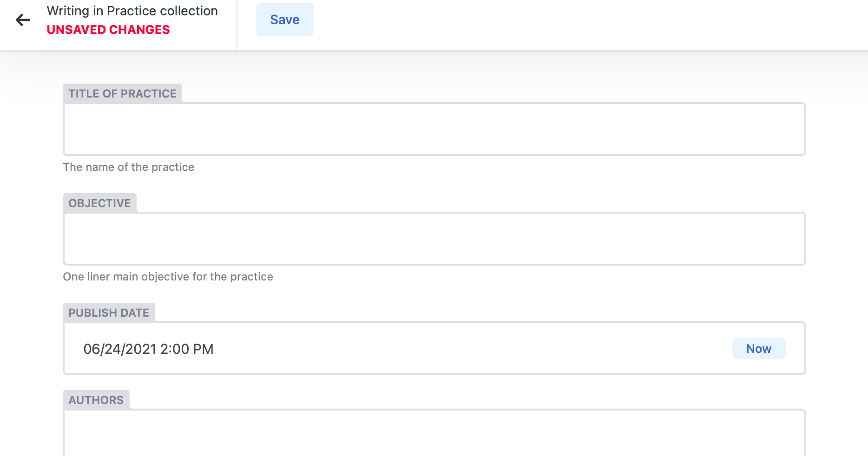Image resolution: width=868 pixels, height=456 pixels.
Task: Click the Writing in Practice collection heading
Action: tap(132, 10)
